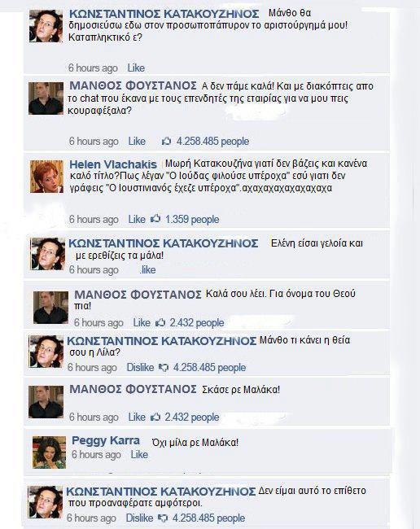Click thumbs-up icon on 'Σκάσε ρε' comment

(155, 417)
